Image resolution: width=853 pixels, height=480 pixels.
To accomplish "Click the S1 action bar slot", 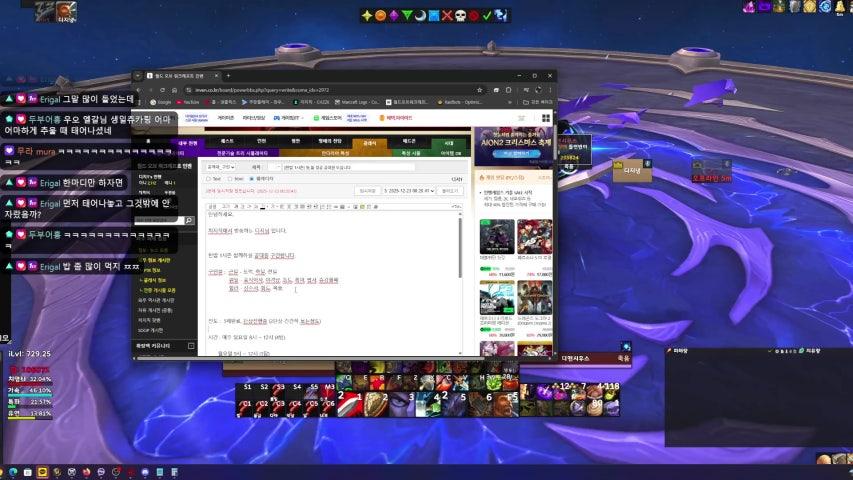I will pos(245,390).
